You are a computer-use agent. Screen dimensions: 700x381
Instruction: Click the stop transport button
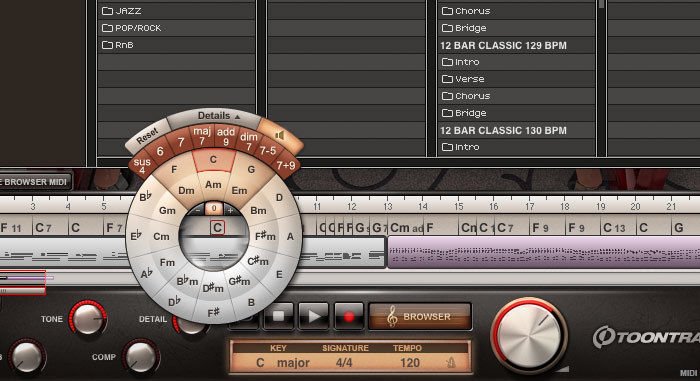click(x=279, y=316)
